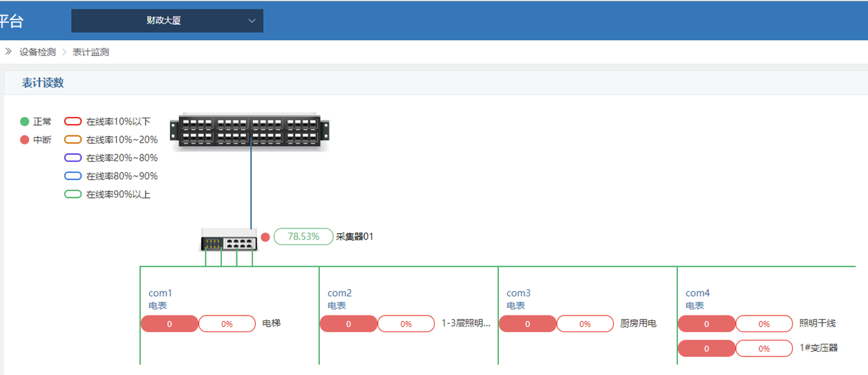The image size is (868, 375).
Task: Click the 平台 title in header
Action: (x=11, y=21)
